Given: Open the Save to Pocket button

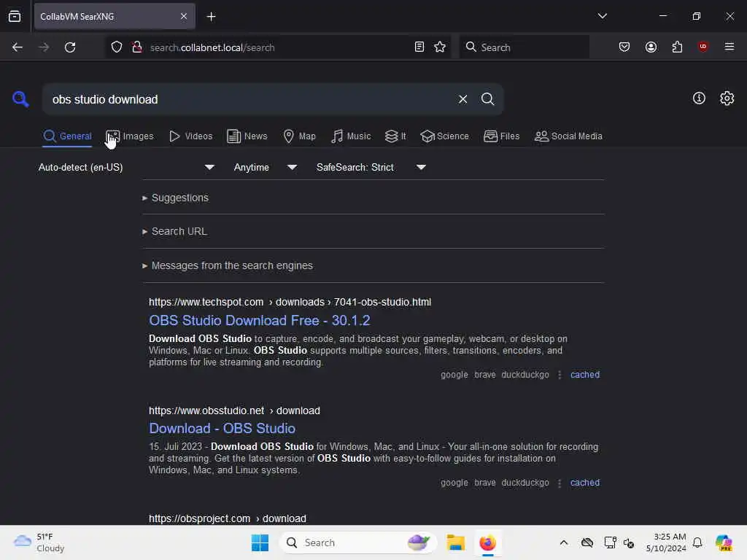Looking at the screenshot, I should (624, 47).
